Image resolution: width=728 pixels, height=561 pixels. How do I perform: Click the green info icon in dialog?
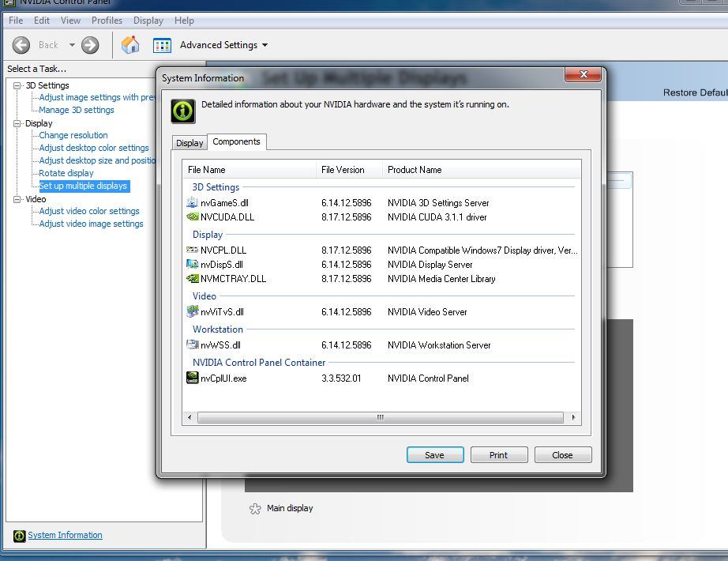[x=183, y=111]
